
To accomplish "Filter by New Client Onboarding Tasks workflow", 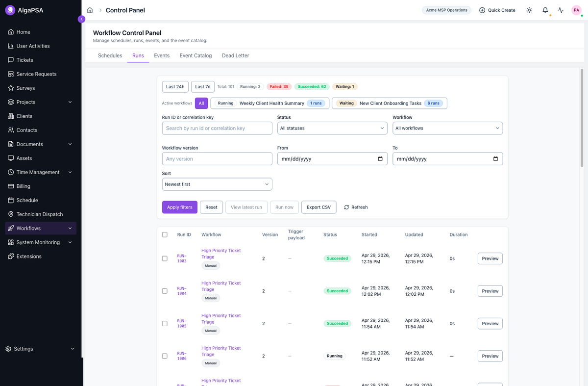I will coord(390,103).
